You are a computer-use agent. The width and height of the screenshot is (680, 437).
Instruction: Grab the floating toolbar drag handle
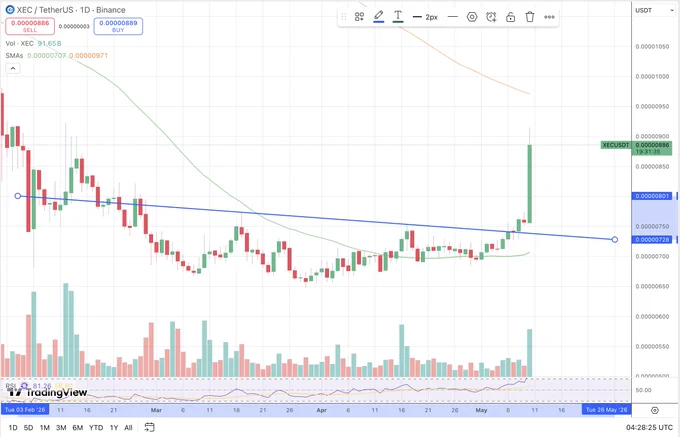(343, 17)
